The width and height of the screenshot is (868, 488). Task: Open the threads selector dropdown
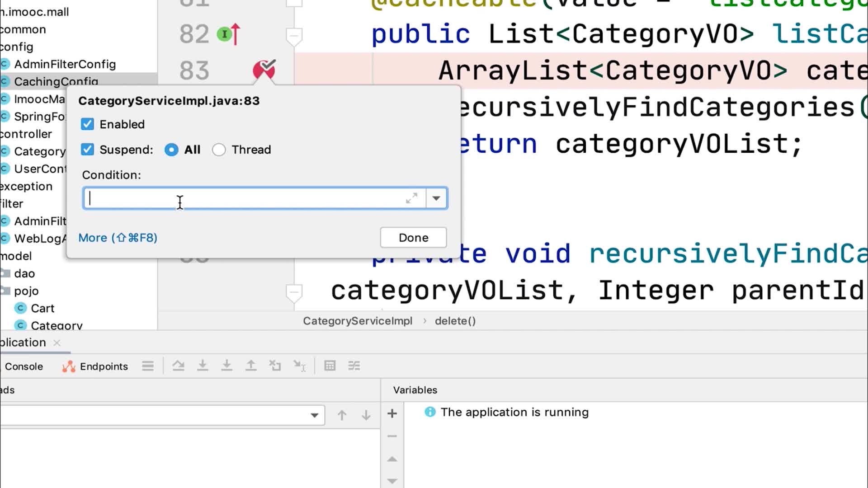point(314,415)
